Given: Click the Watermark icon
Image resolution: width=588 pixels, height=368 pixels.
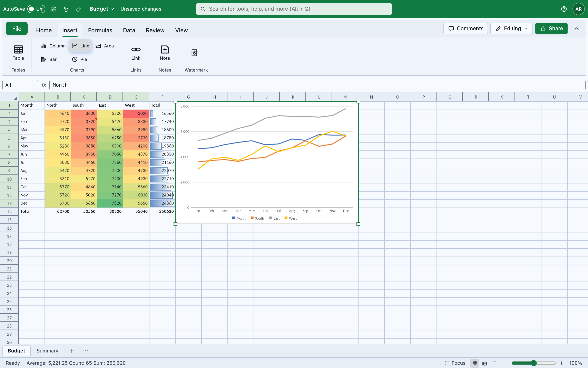Looking at the screenshot, I should click(x=194, y=53).
